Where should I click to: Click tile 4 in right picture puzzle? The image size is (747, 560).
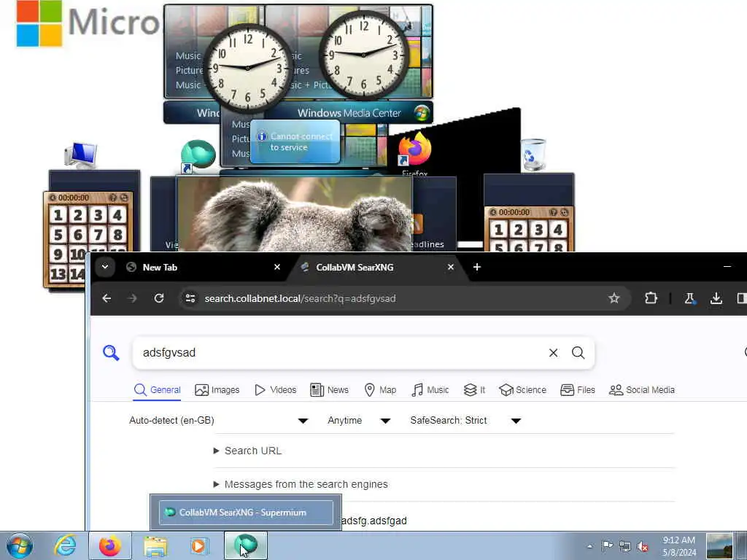[x=558, y=230]
